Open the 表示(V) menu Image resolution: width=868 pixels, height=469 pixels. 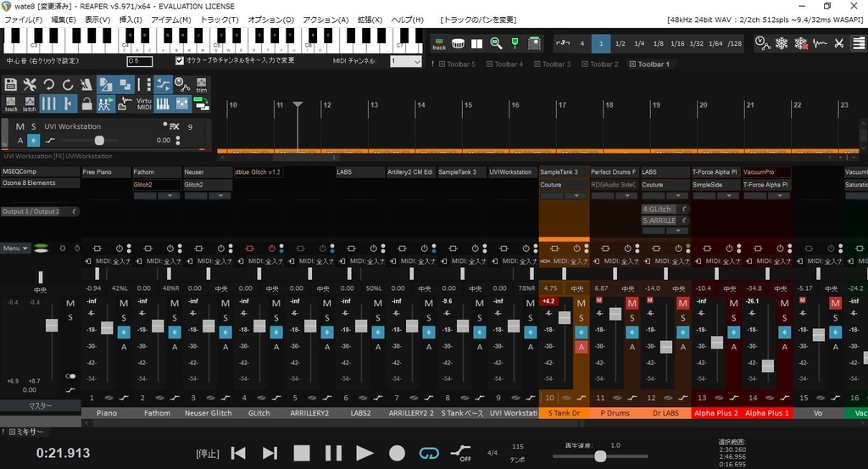[97, 20]
